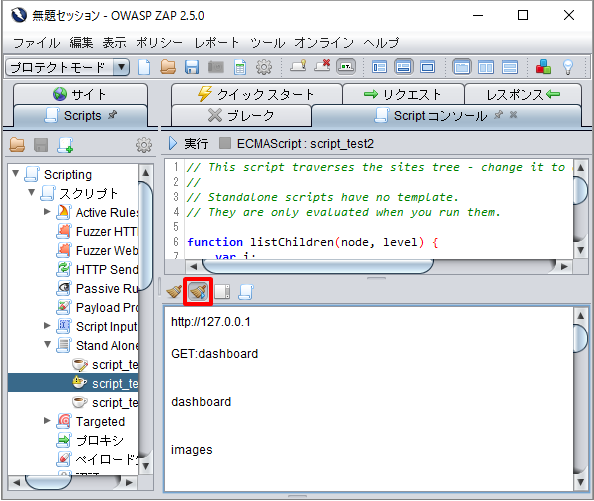The width and height of the screenshot is (594, 501).
Task: Select the Passive Rules tree item
Action: point(97,288)
